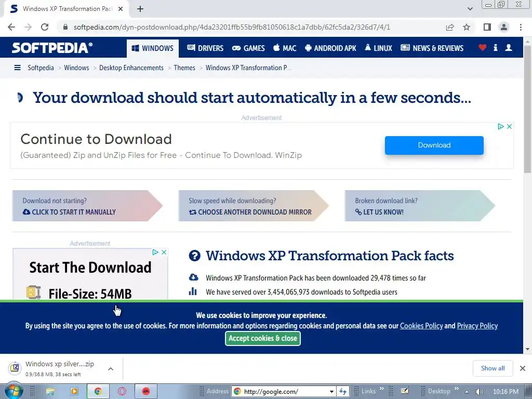Click the URL address bar
The height and width of the screenshot is (399, 532).
(232, 27)
